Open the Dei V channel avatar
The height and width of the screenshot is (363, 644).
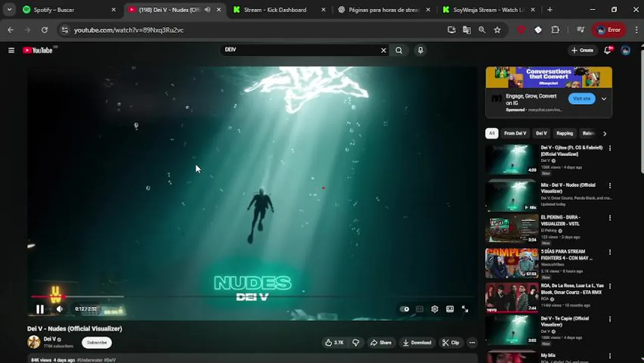(x=34, y=342)
